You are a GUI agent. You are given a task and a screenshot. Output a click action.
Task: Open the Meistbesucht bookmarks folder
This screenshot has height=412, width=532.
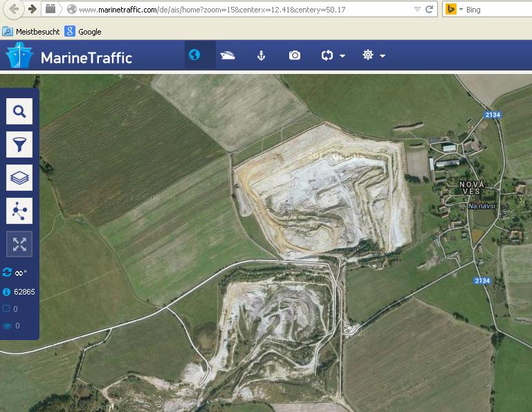point(31,31)
